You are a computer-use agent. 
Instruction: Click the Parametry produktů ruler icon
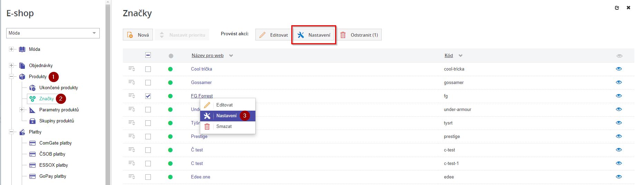[x=32, y=110]
